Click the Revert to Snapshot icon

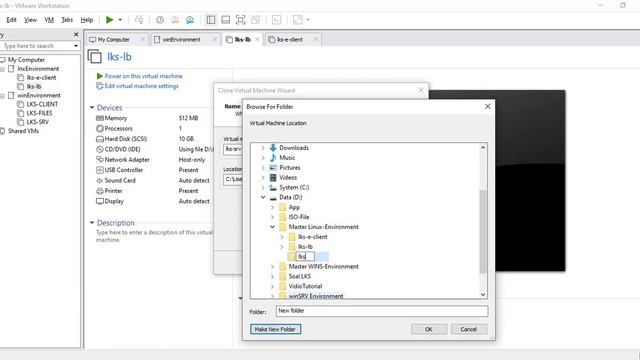(x=175, y=20)
